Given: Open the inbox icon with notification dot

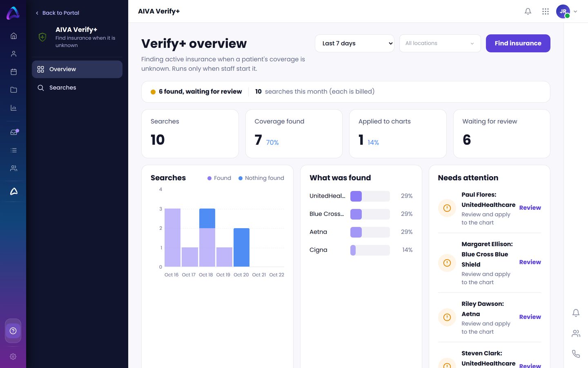Looking at the screenshot, I should (14, 132).
